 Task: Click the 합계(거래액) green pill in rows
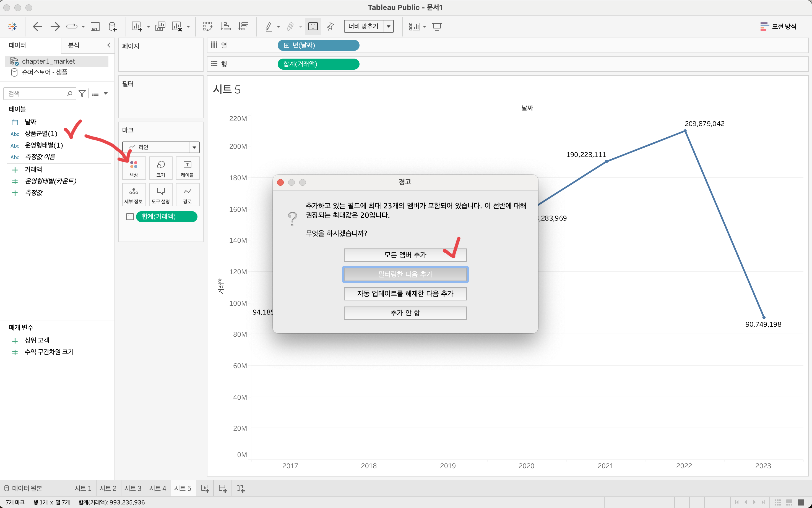click(318, 64)
